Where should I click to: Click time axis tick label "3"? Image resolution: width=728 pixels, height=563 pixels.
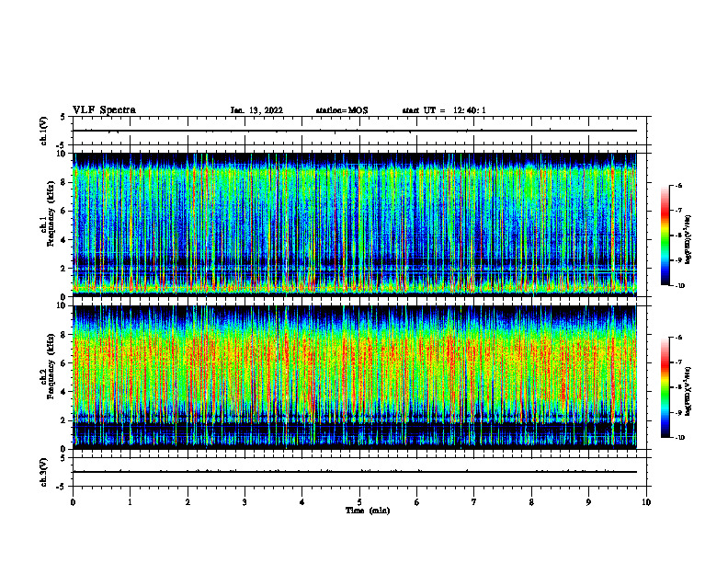pos(245,502)
